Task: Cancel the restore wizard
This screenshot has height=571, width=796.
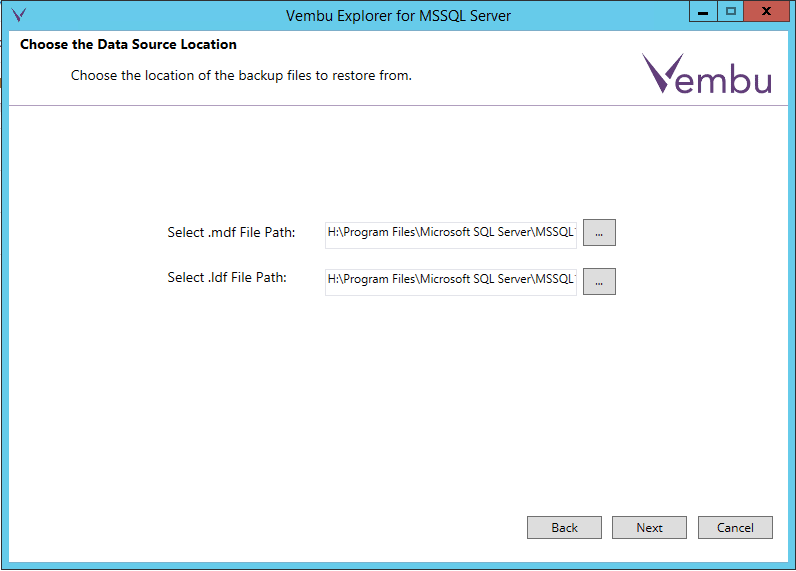Action: [x=735, y=527]
